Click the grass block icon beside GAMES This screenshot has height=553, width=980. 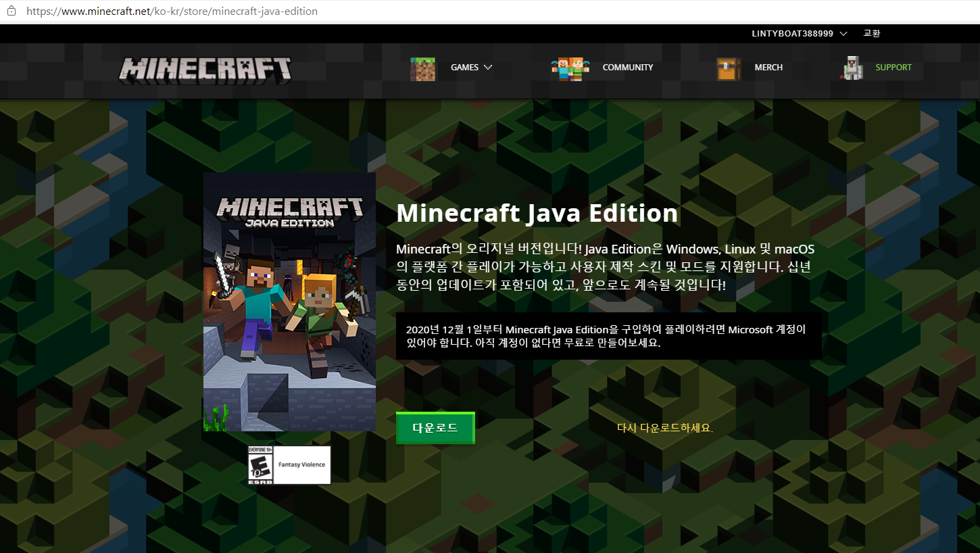423,68
